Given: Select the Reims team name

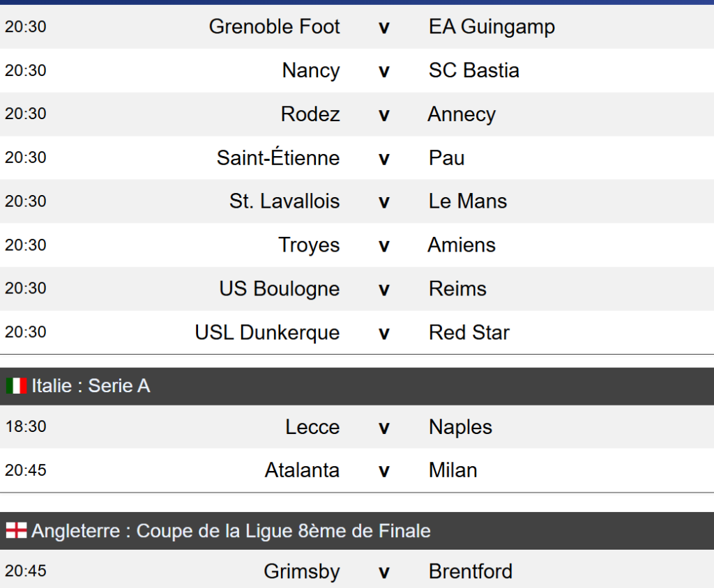Looking at the screenshot, I should (457, 289).
